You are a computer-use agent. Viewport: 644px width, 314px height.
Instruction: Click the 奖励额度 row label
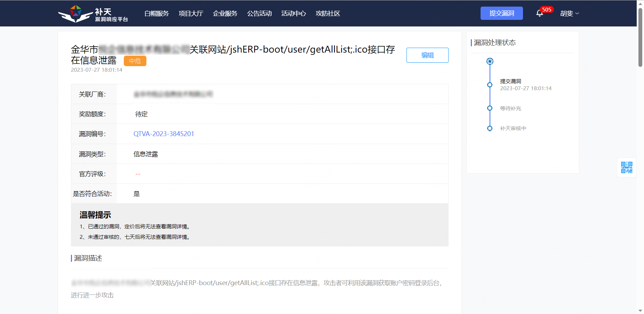(x=92, y=114)
